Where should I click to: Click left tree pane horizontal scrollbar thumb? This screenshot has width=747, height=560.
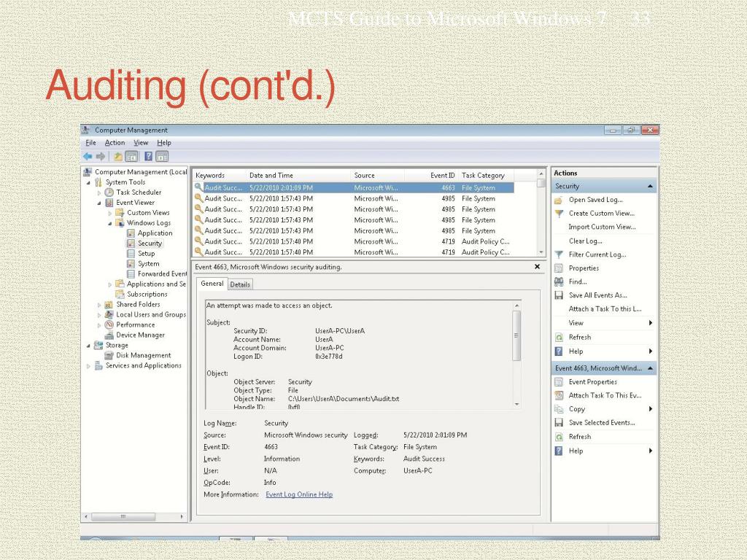(123, 516)
